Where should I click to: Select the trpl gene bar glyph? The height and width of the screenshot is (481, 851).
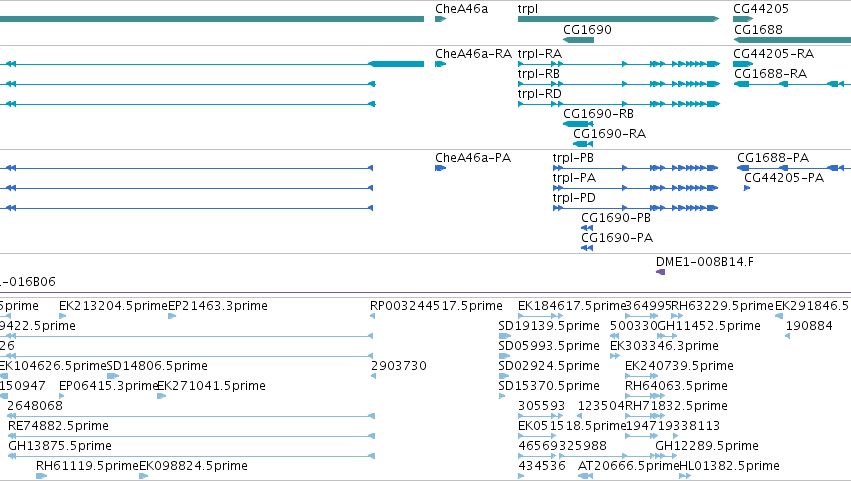click(618, 19)
